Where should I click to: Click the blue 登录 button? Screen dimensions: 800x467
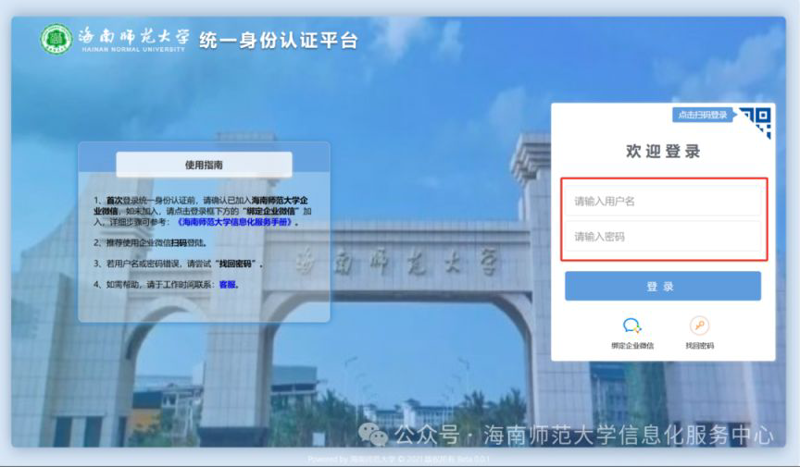pos(663,286)
